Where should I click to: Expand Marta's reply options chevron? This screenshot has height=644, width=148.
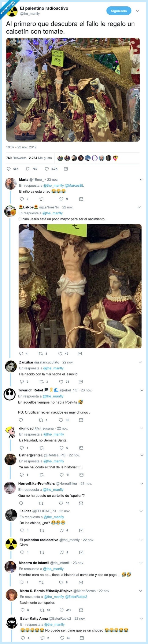(141, 179)
